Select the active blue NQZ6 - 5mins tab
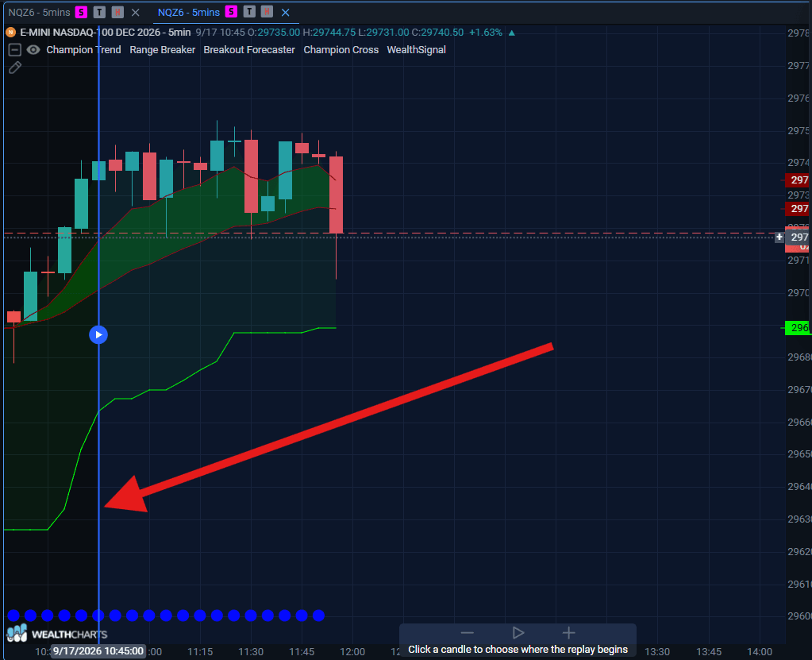This screenshot has width=812, height=660. pos(188,12)
